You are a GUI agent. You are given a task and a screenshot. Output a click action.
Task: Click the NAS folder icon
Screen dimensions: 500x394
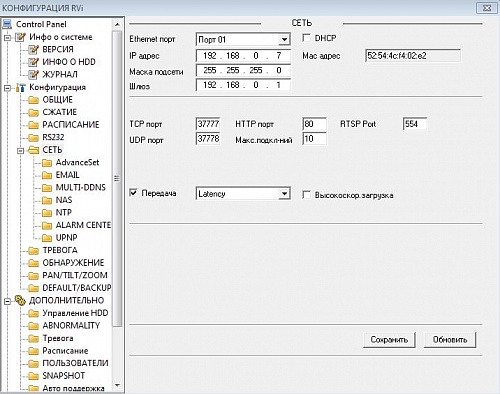(x=47, y=200)
